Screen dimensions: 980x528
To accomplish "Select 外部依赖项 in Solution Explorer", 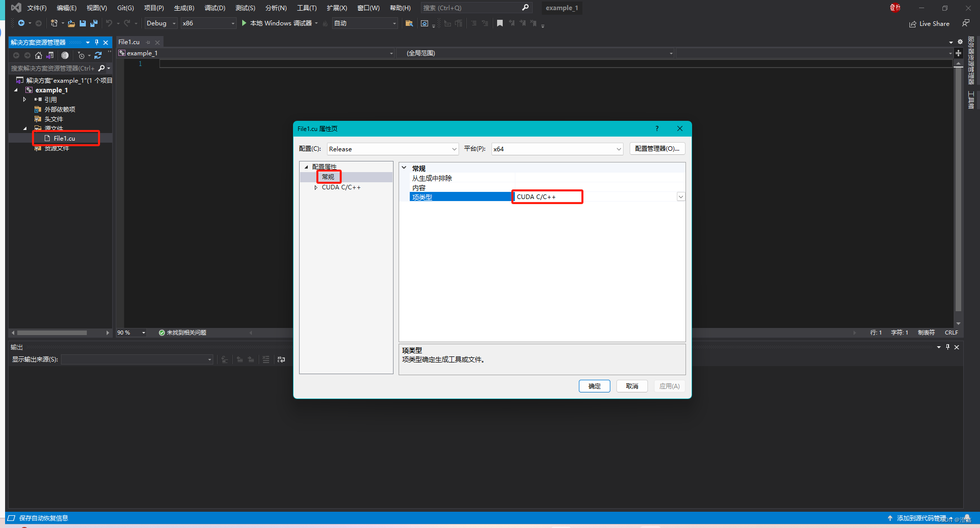I will (59, 109).
